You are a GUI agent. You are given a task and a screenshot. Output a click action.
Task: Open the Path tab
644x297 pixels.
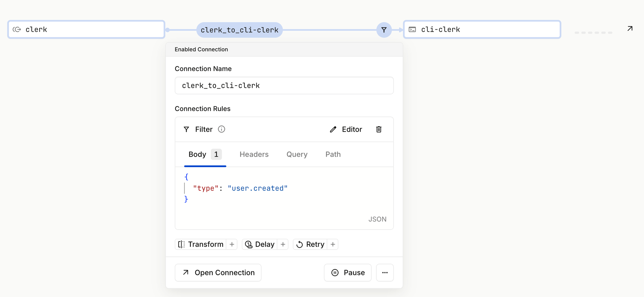pyautogui.click(x=333, y=154)
